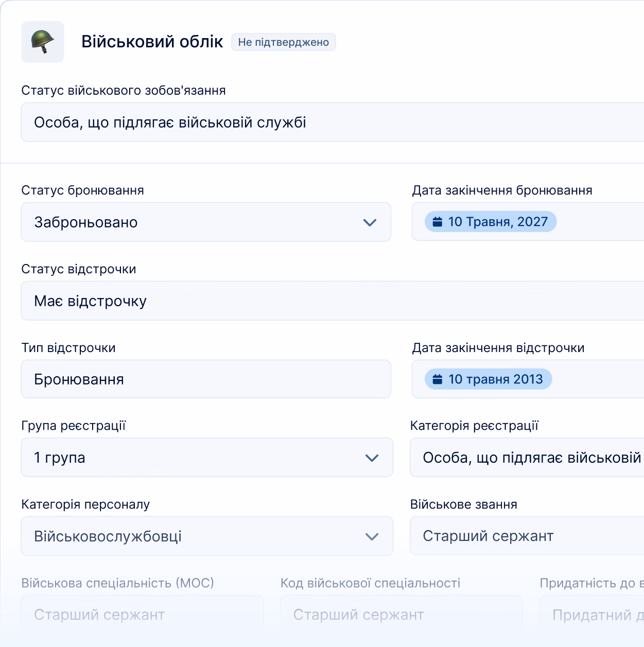Click the Статус відстрочки field showing Має відстрочку

[x=333, y=301]
